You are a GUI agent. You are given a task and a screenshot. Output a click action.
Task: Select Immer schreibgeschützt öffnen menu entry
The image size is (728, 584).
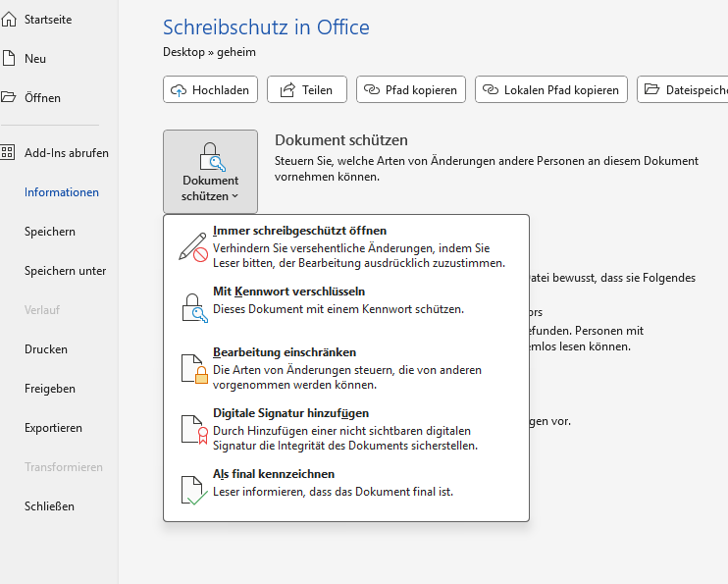click(299, 232)
